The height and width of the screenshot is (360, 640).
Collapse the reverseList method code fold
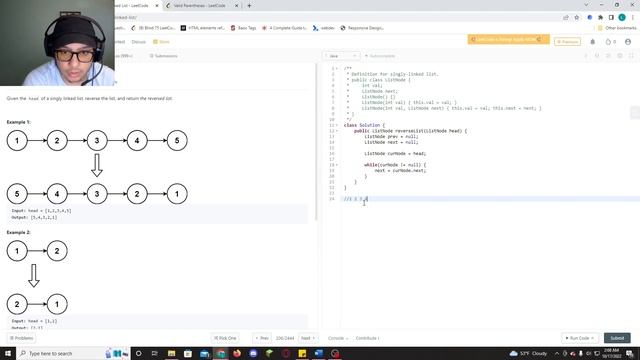click(337, 131)
